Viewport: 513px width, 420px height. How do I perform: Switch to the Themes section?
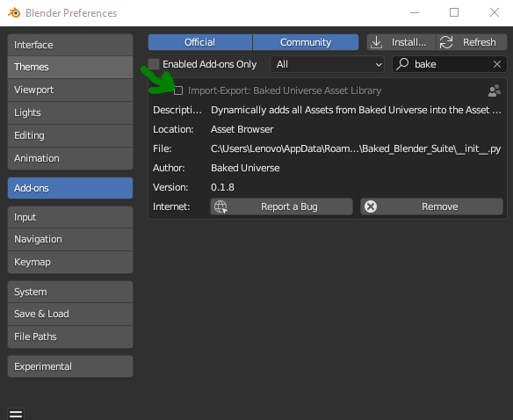tap(70, 67)
